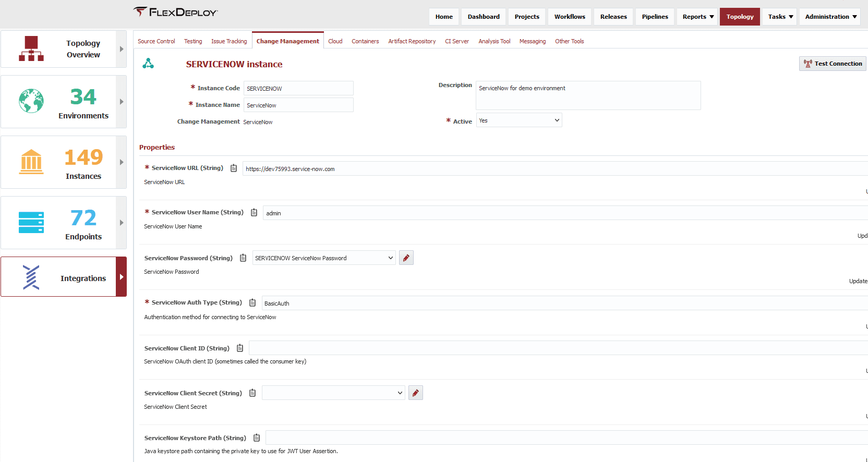Expand the Reports menu

698,17
